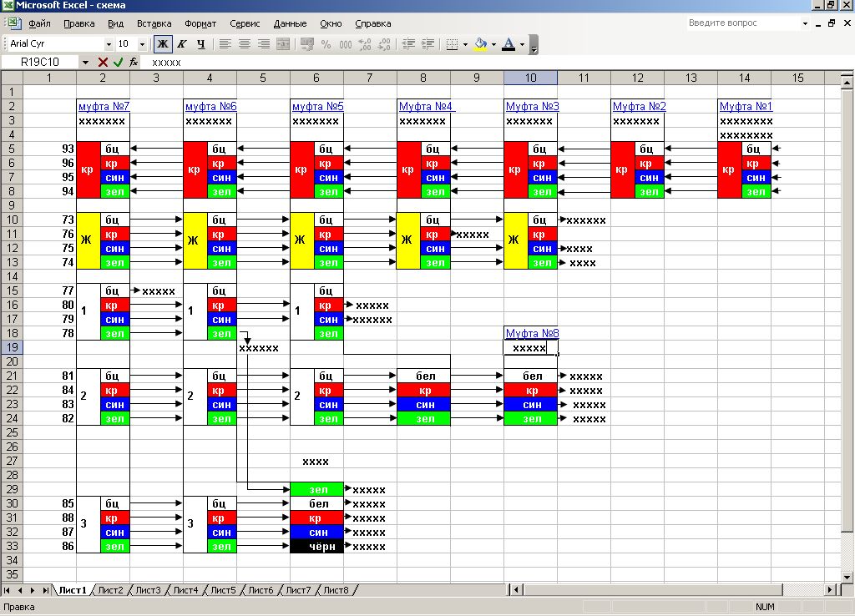The width and height of the screenshot is (855, 616).
Task: Open the Справка menu
Action: (x=373, y=23)
